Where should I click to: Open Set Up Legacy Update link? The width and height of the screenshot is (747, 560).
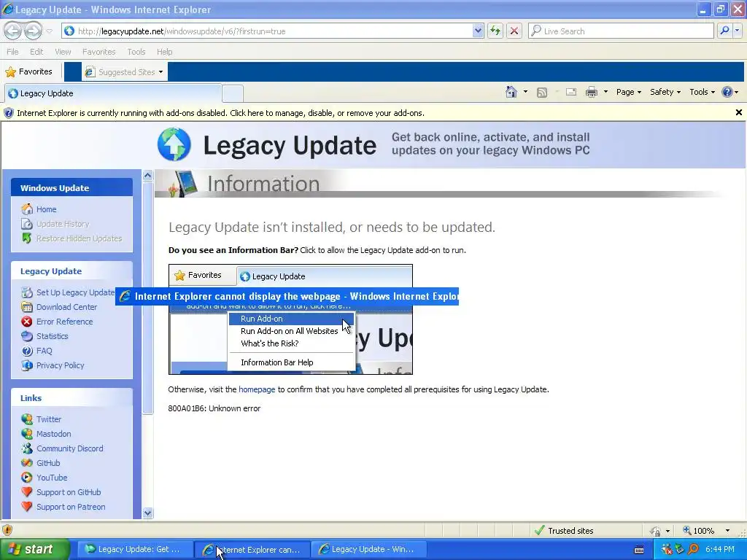click(x=75, y=292)
